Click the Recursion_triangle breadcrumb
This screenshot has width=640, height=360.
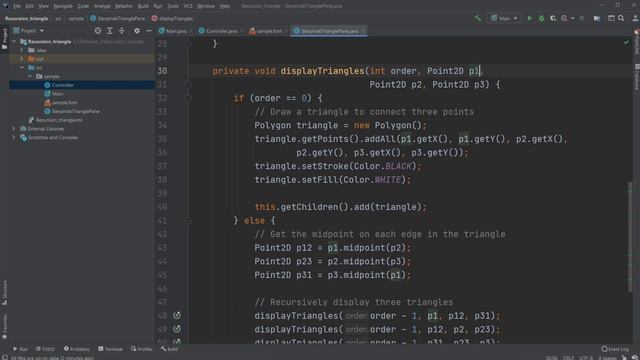[x=27, y=18]
